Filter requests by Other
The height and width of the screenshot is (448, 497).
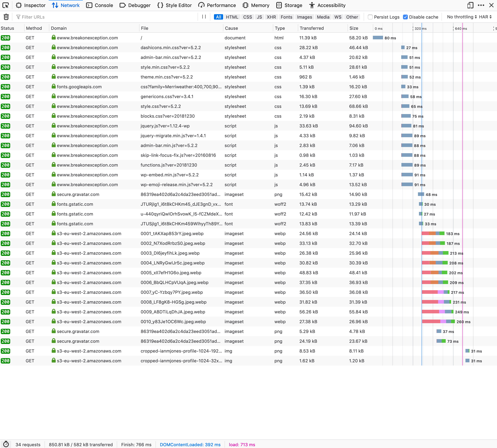(352, 17)
